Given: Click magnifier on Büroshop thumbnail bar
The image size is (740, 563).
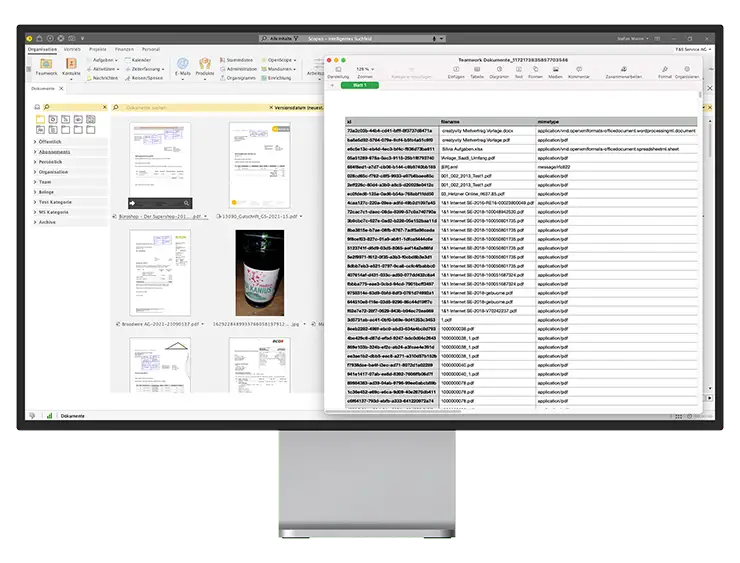Looking at the screenshot, I should [186, 203].
